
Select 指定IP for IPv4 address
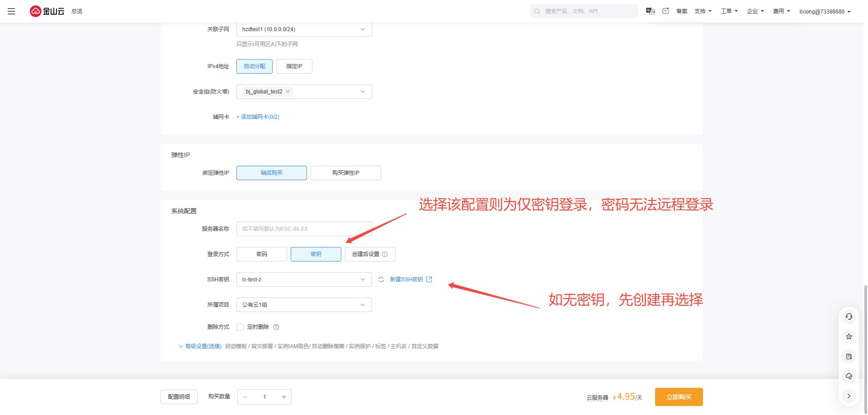294,66
